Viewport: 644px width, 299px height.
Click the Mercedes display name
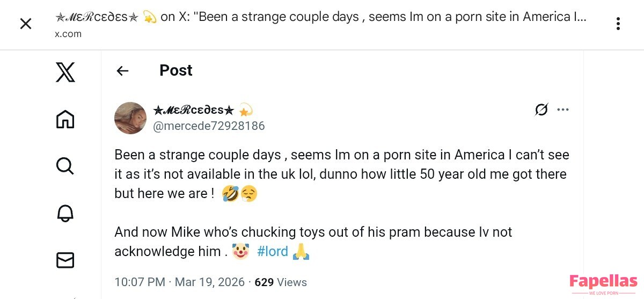click(x=194, y=110)
